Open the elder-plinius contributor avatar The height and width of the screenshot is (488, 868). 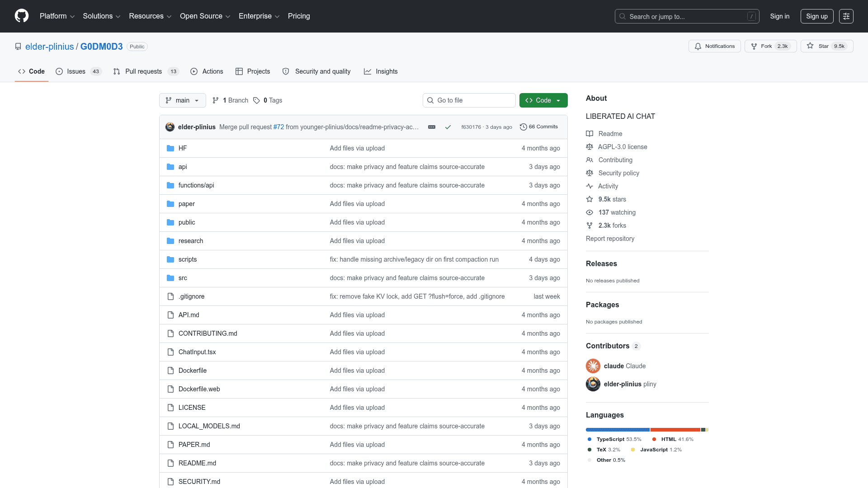click(x=593, y=384)
